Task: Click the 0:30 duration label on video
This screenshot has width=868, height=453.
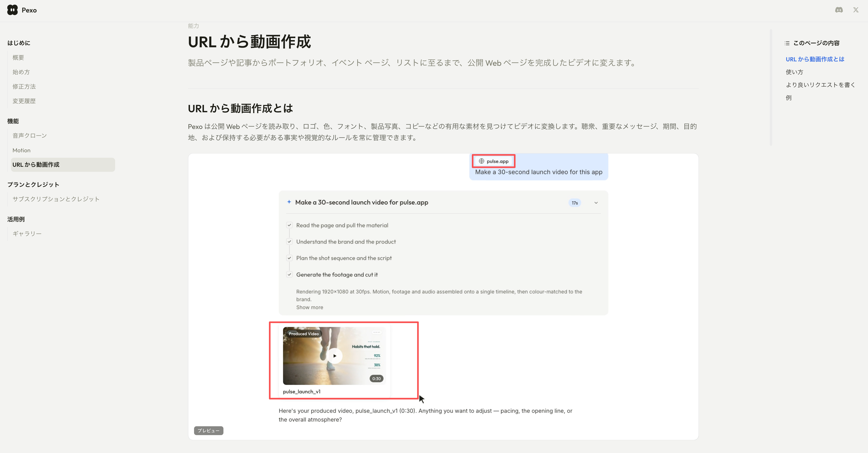Action: tap(376, 379)
